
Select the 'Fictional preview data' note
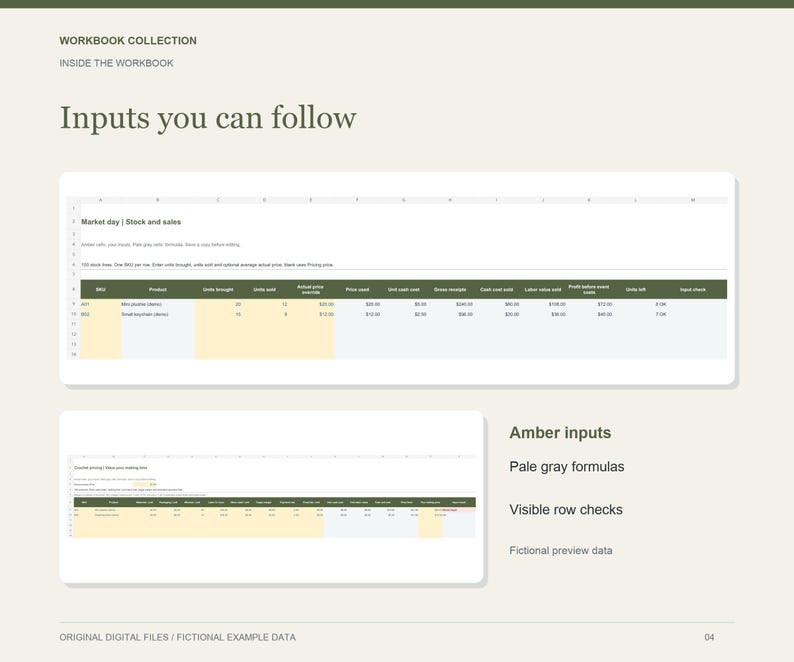pyautogui.click(x=561, y=551)
